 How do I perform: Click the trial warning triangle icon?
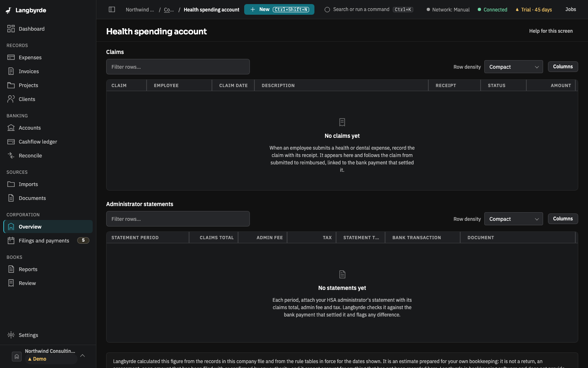[517, 9]
